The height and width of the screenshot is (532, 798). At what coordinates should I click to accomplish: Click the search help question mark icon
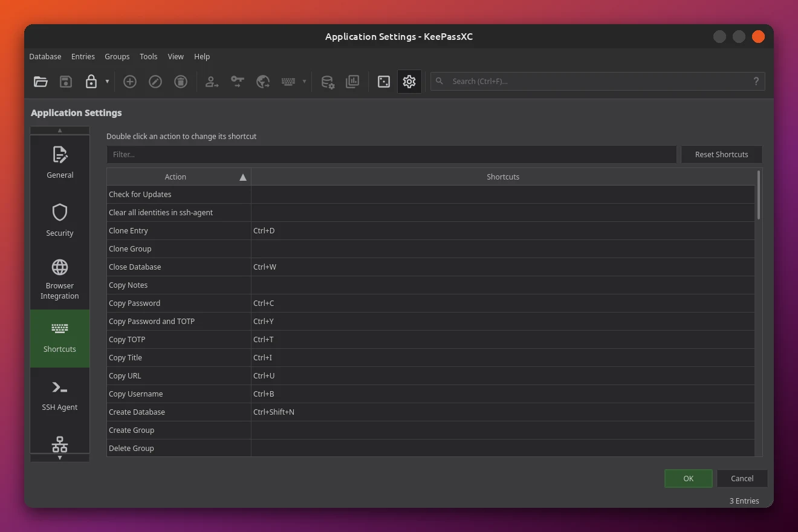pos(756,81)
